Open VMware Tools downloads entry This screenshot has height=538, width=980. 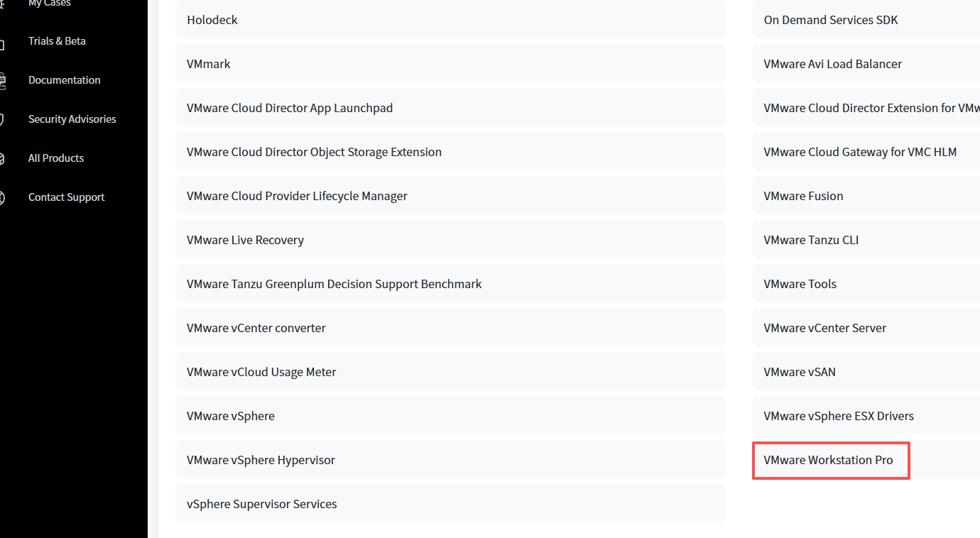[x=800, y=284]
